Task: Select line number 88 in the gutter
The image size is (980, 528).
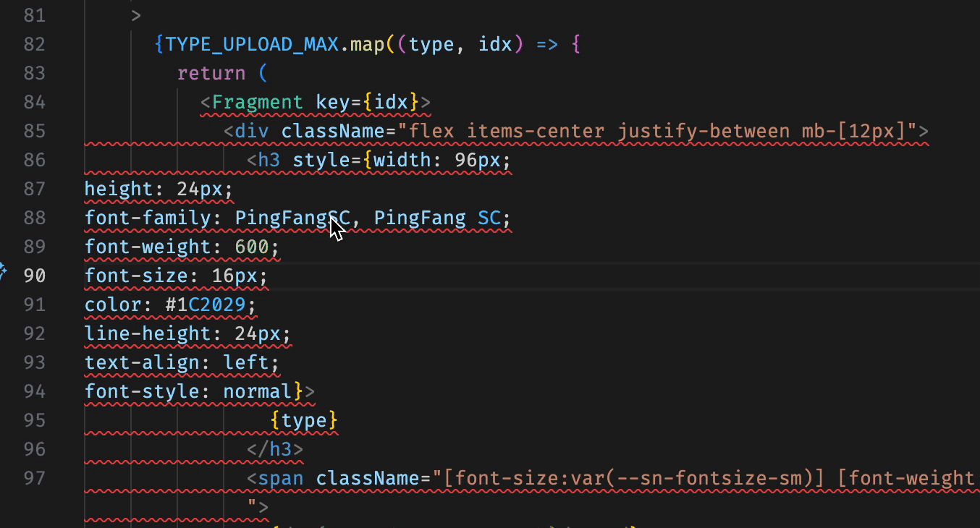Action: click(34, 218)
